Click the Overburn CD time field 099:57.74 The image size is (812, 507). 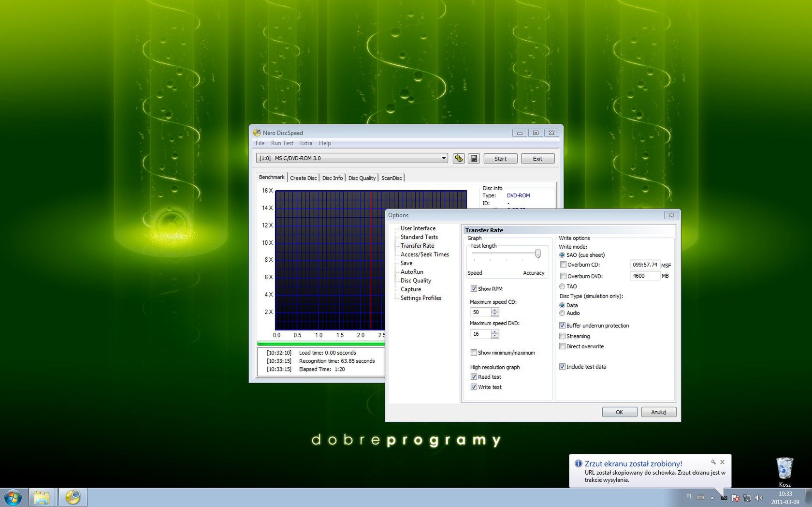[x=645, y=265]
